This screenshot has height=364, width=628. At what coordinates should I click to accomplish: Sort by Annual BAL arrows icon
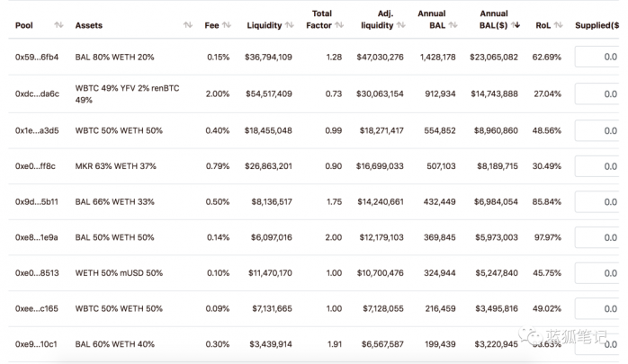[x=453, y=25]
